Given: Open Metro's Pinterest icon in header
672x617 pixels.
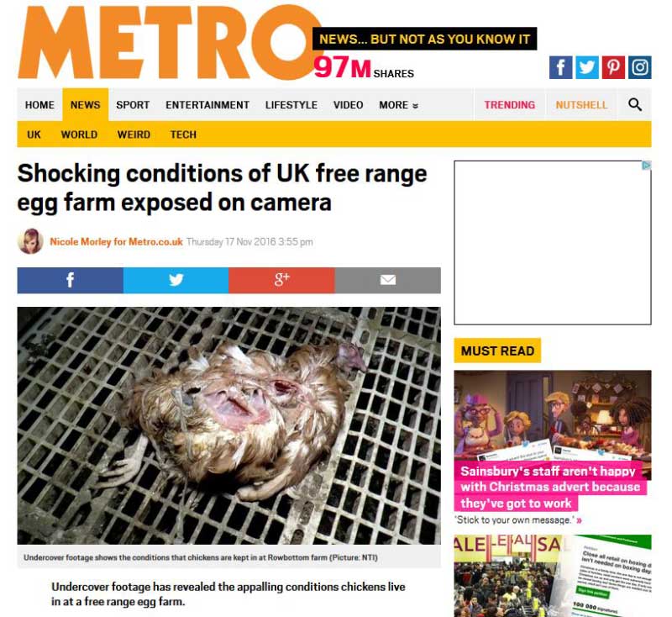Looking at the screenshot, I should coord(613,67).
